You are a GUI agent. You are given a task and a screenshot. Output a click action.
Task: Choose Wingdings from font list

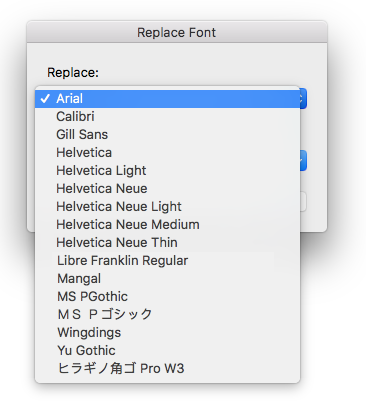coord(167,333)
